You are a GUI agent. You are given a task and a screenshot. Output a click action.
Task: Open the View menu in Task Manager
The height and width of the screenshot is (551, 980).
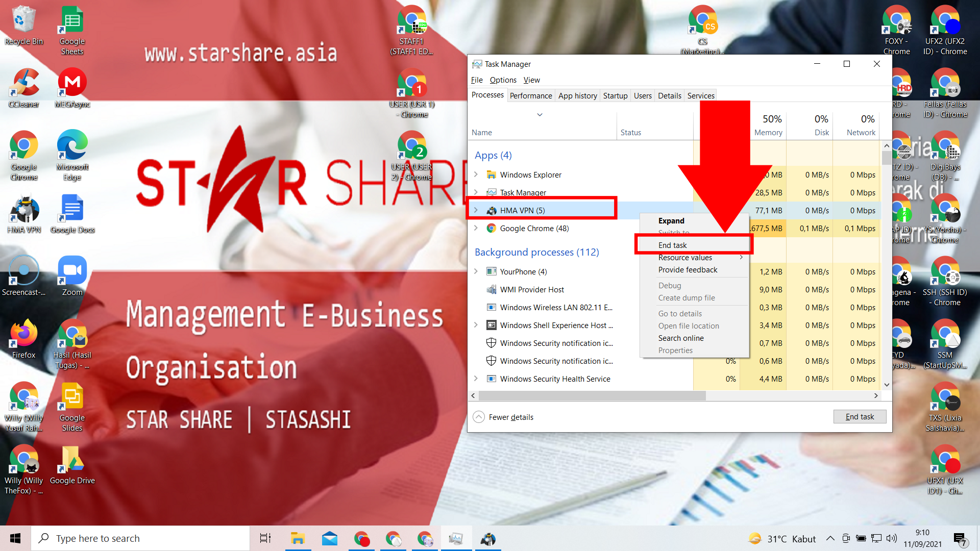pos(531,80)
